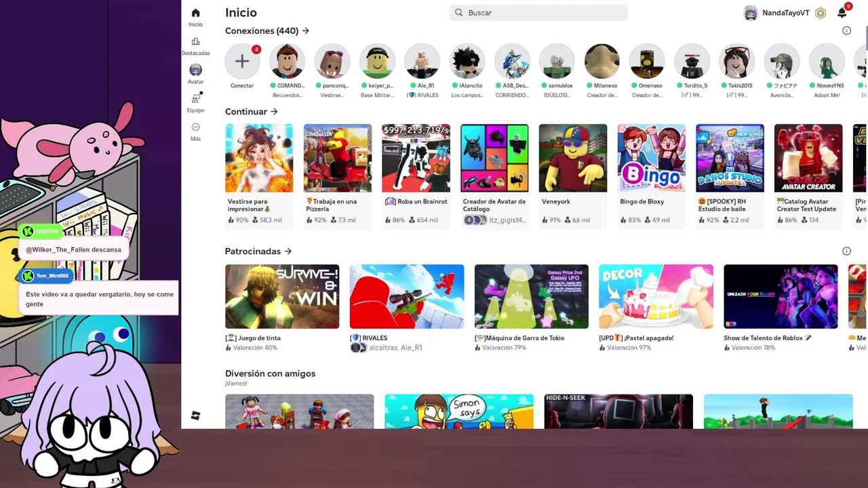The image size is (868, 488).
Task: Expand the Patrocinadas section
Action: point(258,251)
